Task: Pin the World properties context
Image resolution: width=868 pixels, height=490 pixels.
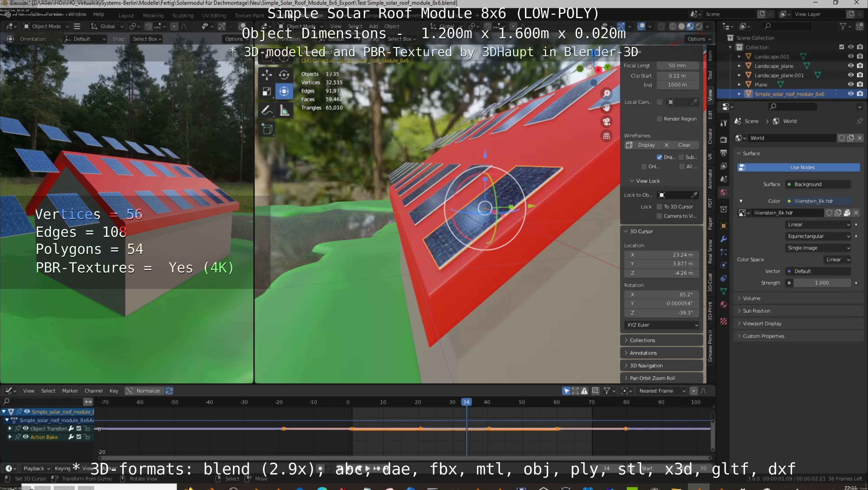Action: point(860,121)
